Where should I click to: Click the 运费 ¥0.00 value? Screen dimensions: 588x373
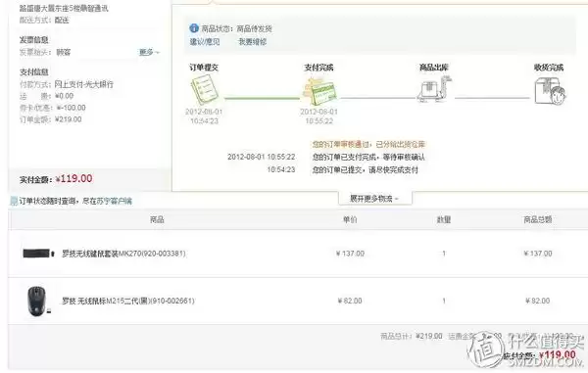tap(64, 96)
